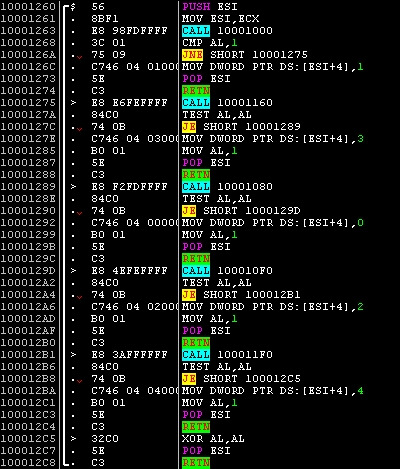The height and width of the screenshot is (469, 400).
Task: Select hex bytes E8 E6FEFFFF
Action: pyautogui.click(x=129, y=102)
